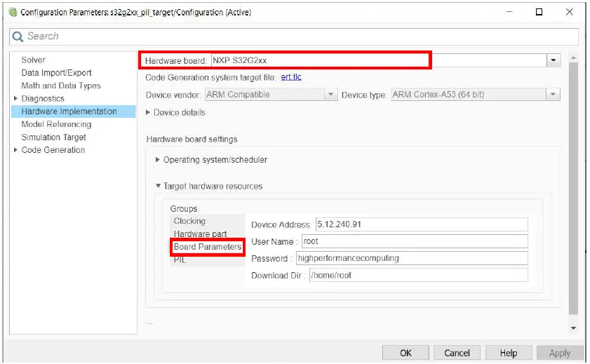Select the Clocking group
Image resolution: width=590 pixels, height=364 pixels.
[208, 221]
